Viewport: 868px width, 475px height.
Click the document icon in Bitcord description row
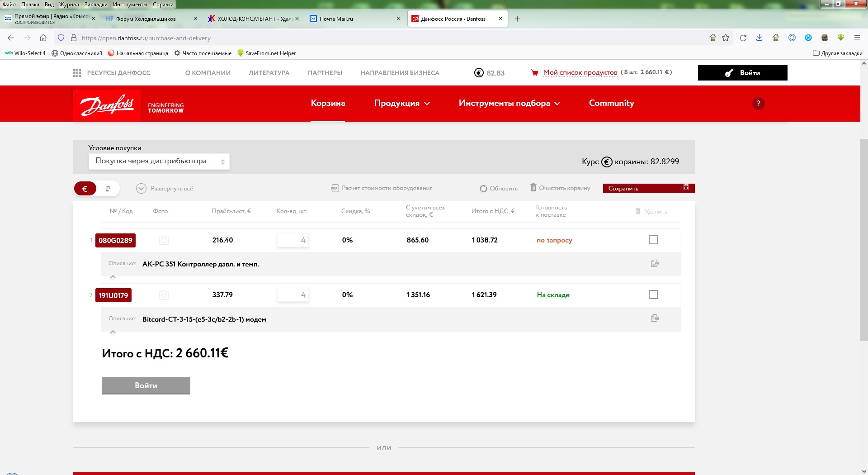click(655, 318)
